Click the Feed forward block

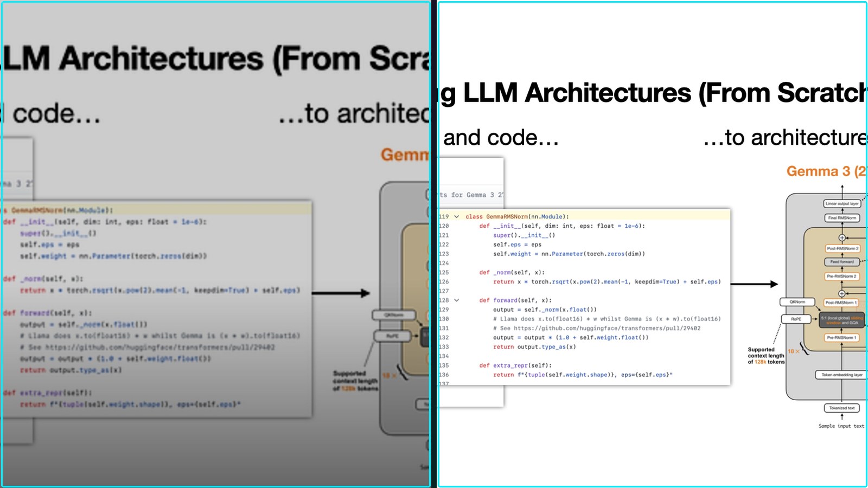tap(842, 262)
